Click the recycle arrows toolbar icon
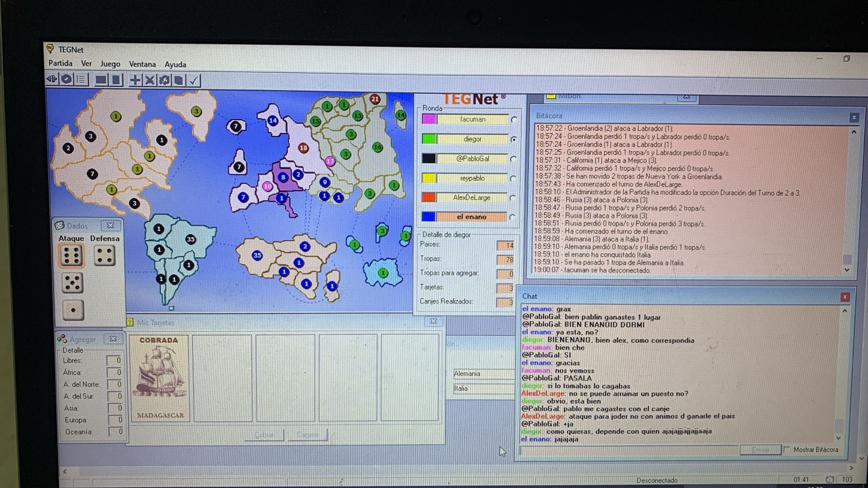 point(164,80)
